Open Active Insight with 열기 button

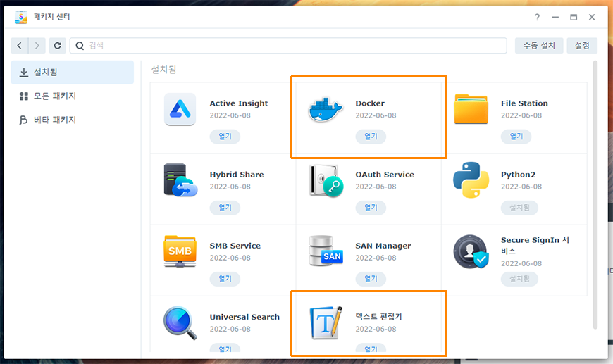[x=225, y=137]
